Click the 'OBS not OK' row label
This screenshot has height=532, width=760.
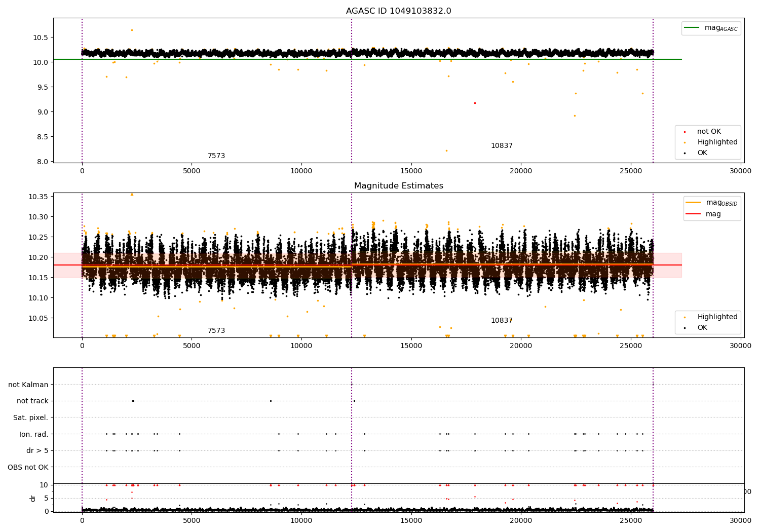click(x=28, y=467)
